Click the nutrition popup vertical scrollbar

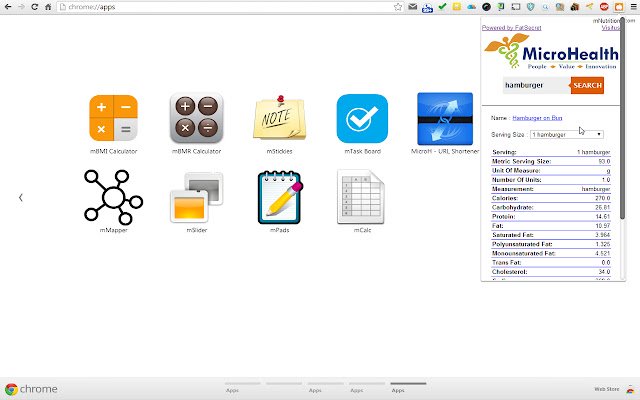tap(622, 118)
